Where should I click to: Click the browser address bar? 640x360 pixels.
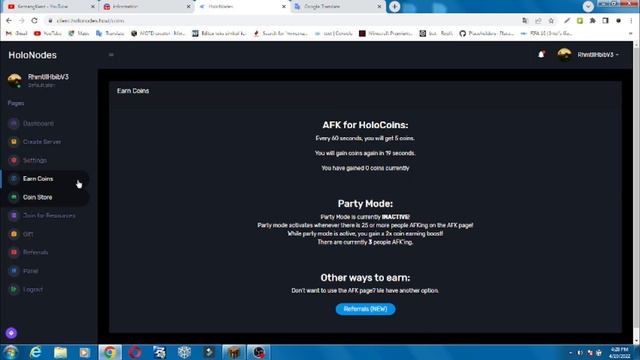point(282,20)
